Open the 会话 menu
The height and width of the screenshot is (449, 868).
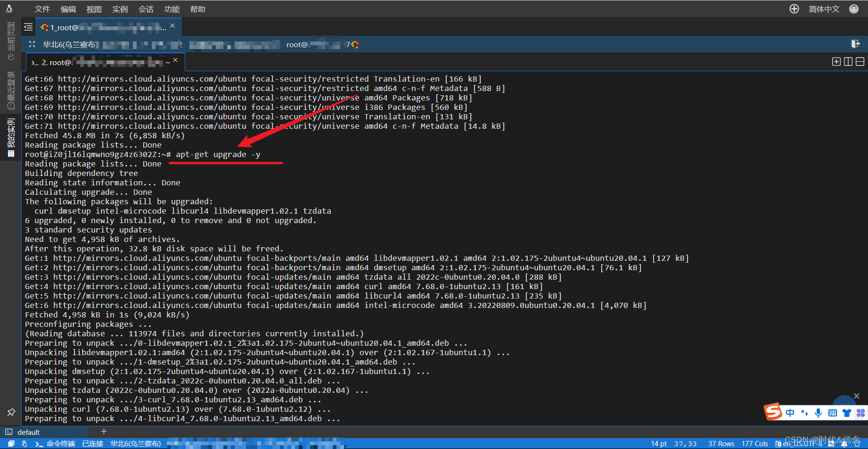click(x=146, y=9)
